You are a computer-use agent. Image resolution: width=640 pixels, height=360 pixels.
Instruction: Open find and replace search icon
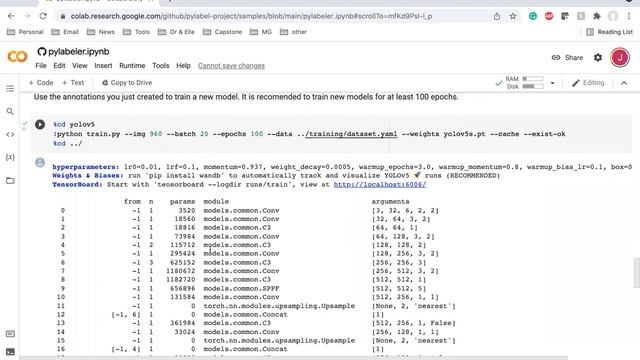pyautogui.click(x=10, y=111)
